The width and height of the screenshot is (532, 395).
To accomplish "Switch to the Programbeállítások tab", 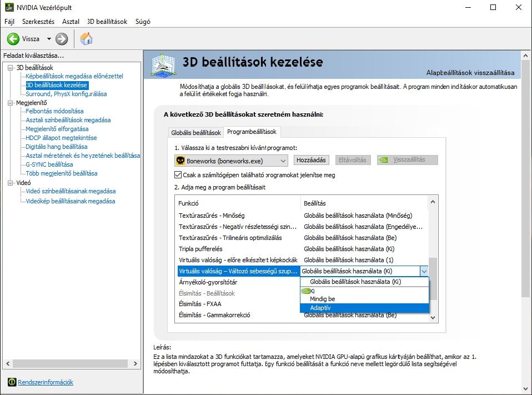I will pyautogui.click(x=252, y=132).
